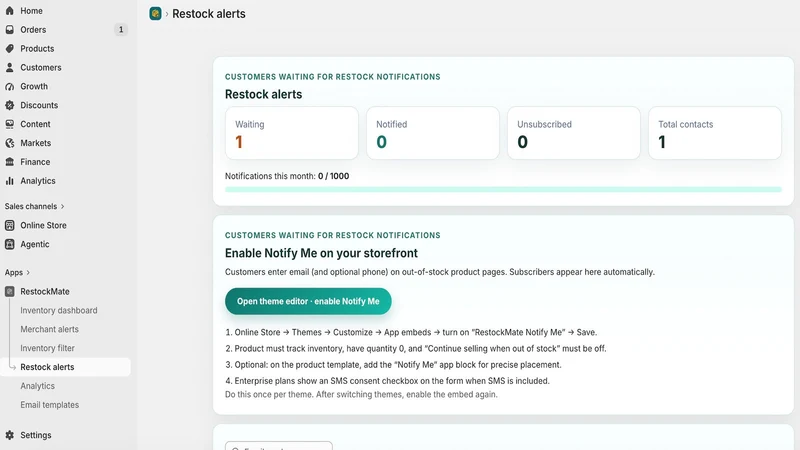Click the Restock alerts page title
This screenshot has height=450, width=800.
click(x=209, y=14)
